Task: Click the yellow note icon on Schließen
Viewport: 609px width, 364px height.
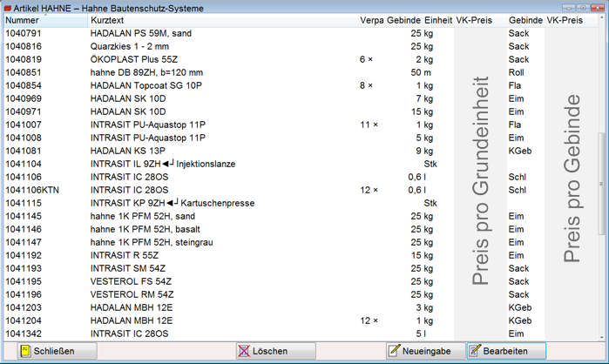Action: tap(25, 351)
